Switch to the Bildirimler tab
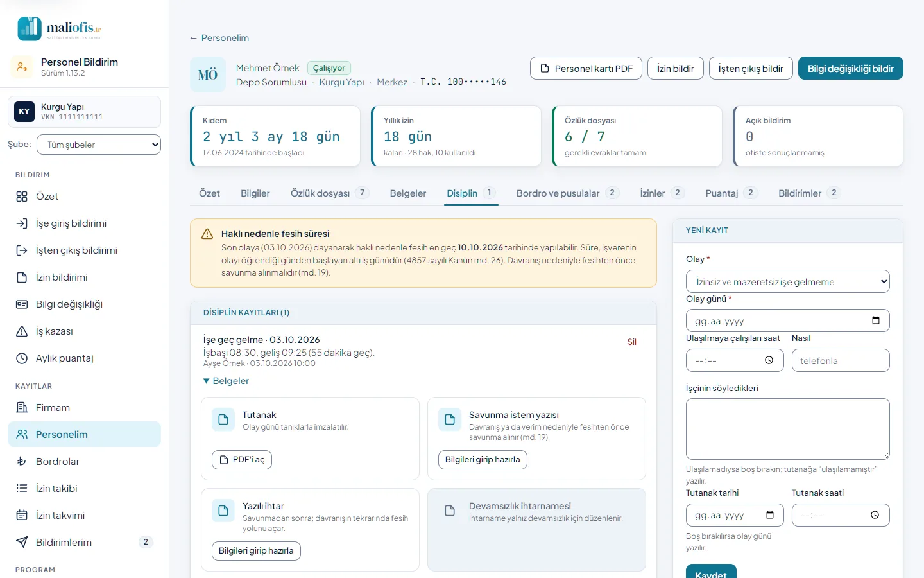 [x=809, y=193]
